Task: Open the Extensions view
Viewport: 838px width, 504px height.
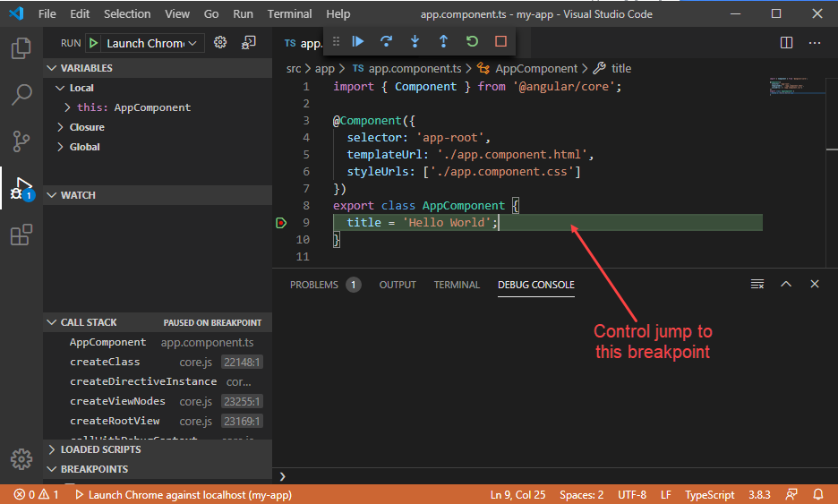Action: [x=21, y=235]
